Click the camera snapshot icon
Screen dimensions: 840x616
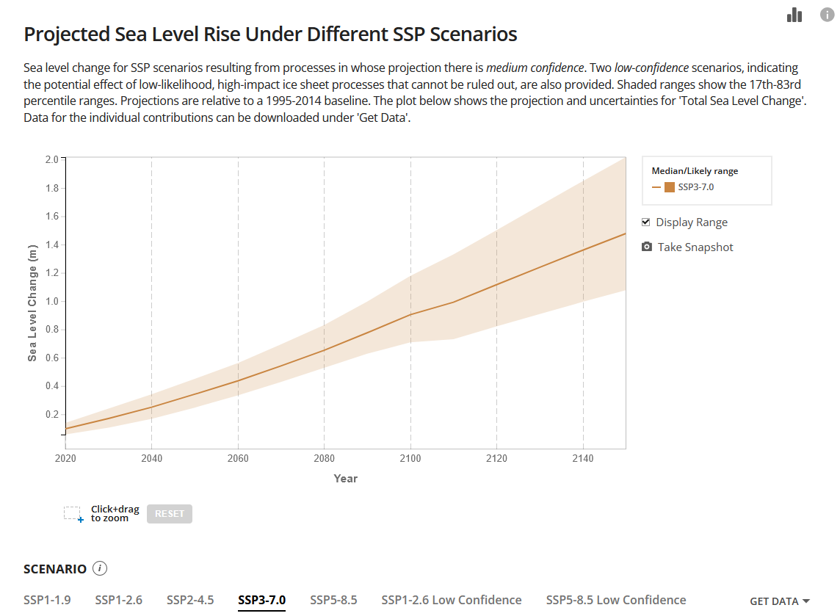point(647,247)
